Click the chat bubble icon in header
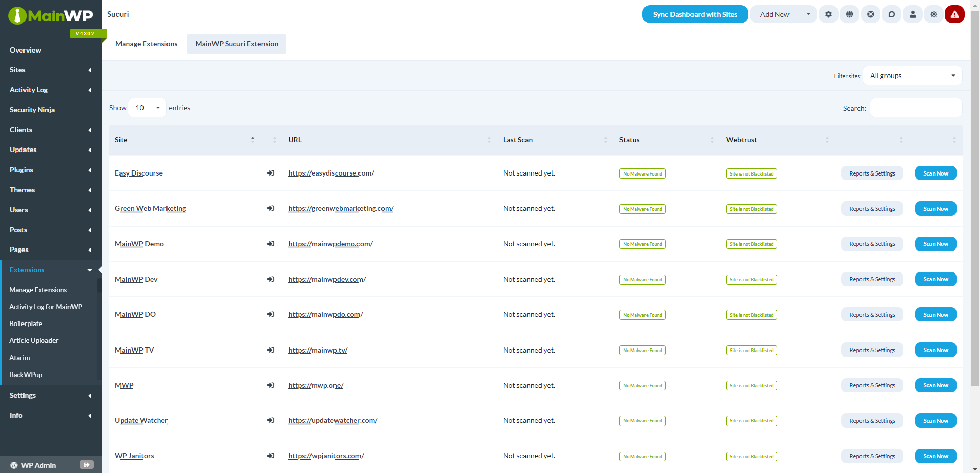The height and width of the screenshot is (473, 980). point(891,14)
